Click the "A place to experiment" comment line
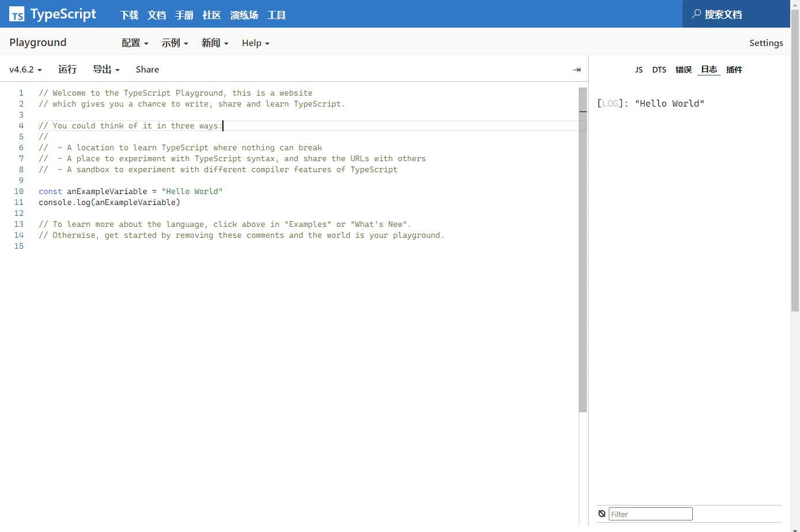The width and height of the screenshot is (800, 532). [x=232, y=159]
